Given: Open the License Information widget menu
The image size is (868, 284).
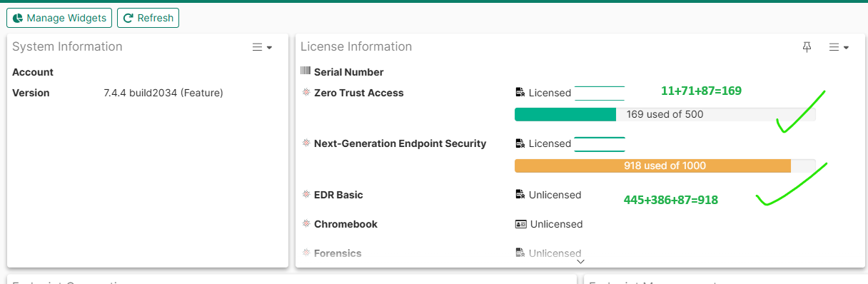Looking at the screenshot, I should click(x=838, y=47).
